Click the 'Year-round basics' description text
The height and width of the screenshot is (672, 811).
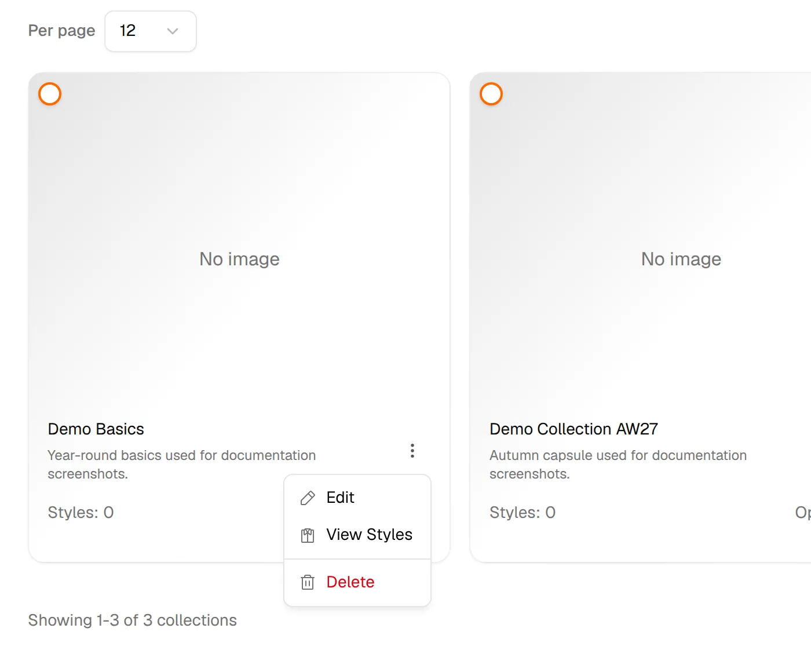(x=182, y=465)
